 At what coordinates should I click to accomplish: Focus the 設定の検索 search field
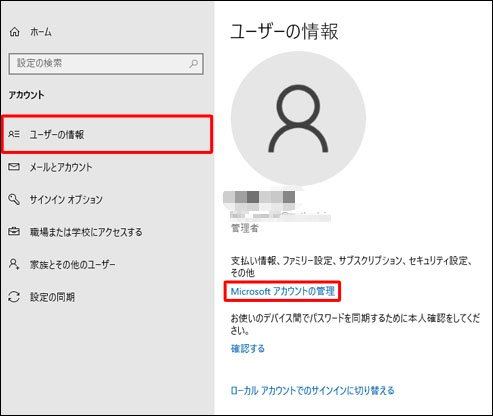[106, 63]
